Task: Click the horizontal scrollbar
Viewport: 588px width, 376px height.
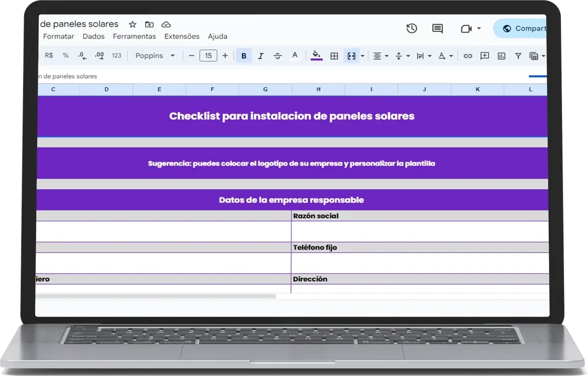Action: click(156, 296)
